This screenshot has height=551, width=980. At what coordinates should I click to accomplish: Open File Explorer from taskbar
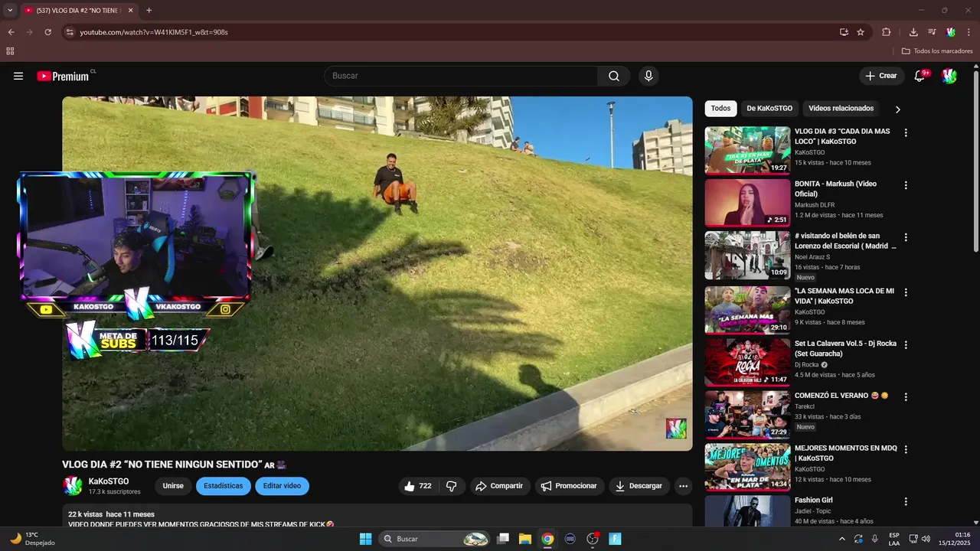(x=525, y=539)
